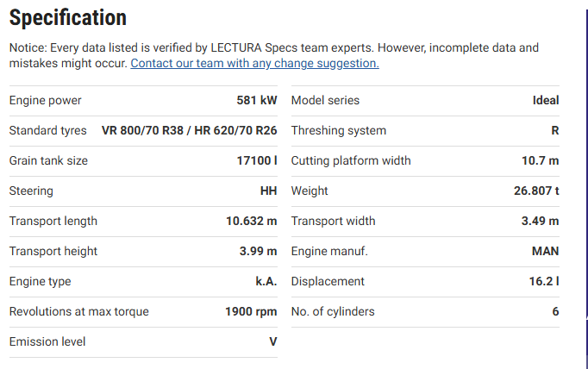The width and height of the screenshot is (588, 369).
Task: Click the Standard tyres label
Action: (x=47, y=130)
